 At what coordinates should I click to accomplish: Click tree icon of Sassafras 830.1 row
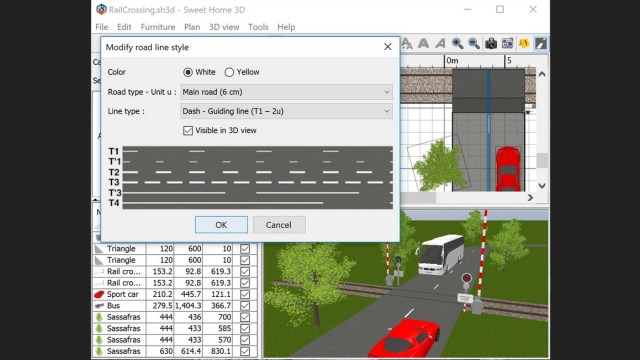click(99, 351)
